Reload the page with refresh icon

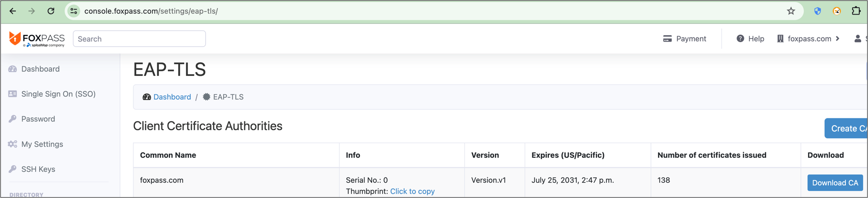(51, 11)
